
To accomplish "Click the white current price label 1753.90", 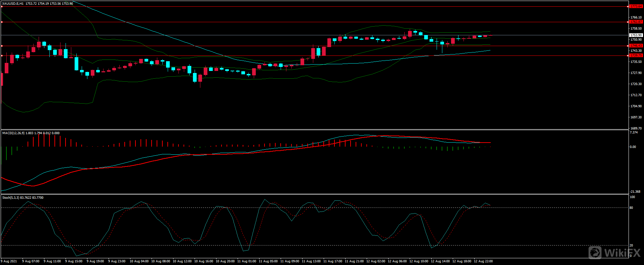I will 636,35.
